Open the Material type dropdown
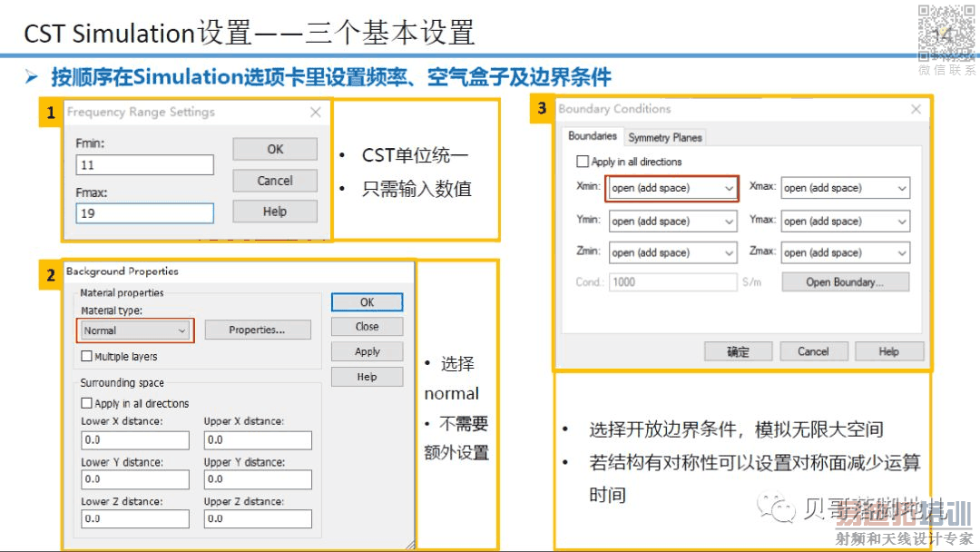 coord(135,330)
